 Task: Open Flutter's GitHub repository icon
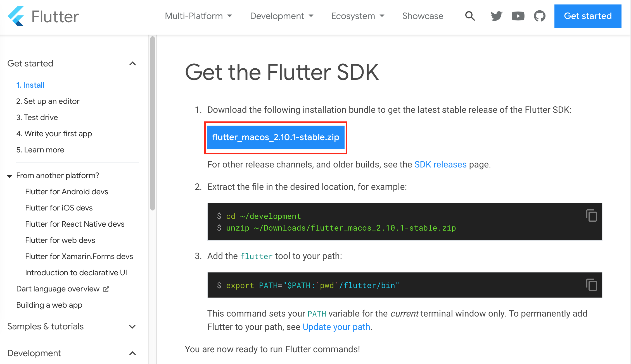[x=539, y=16]
